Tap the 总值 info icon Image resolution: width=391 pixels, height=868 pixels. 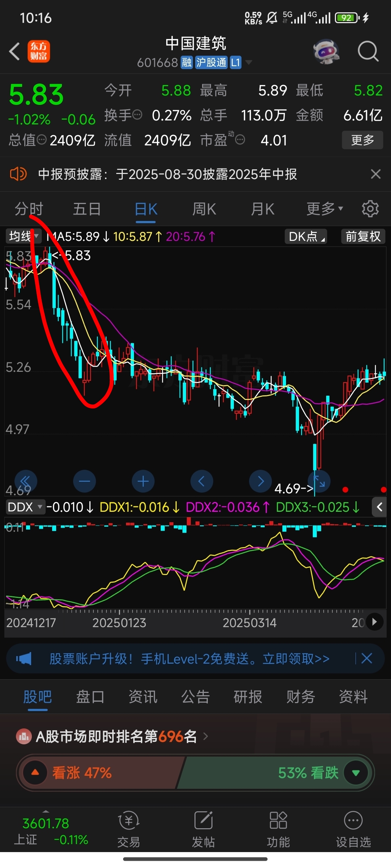pyautogui.click(x=42, y=140)
